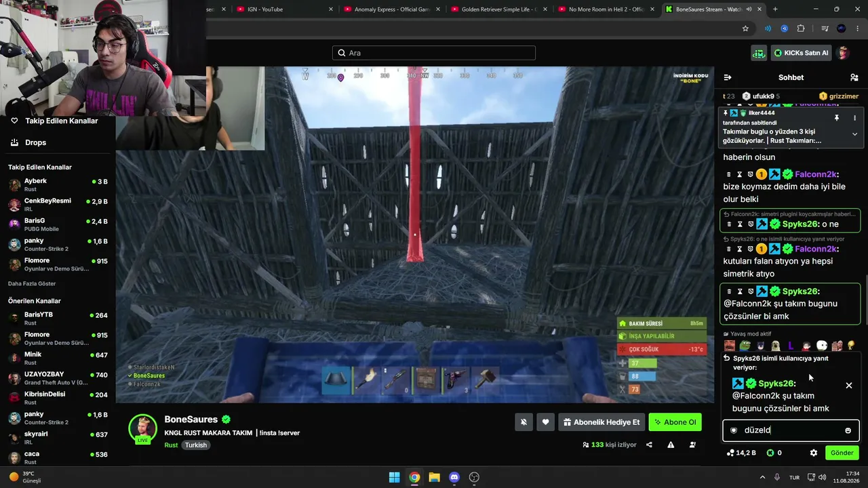
Task: Click the chat message input field
Action: click(791, 430)
